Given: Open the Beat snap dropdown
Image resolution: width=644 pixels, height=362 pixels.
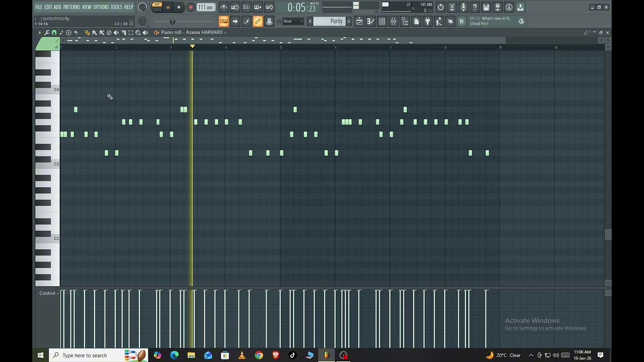Looking at the screenshot, I should pos(293,21).
